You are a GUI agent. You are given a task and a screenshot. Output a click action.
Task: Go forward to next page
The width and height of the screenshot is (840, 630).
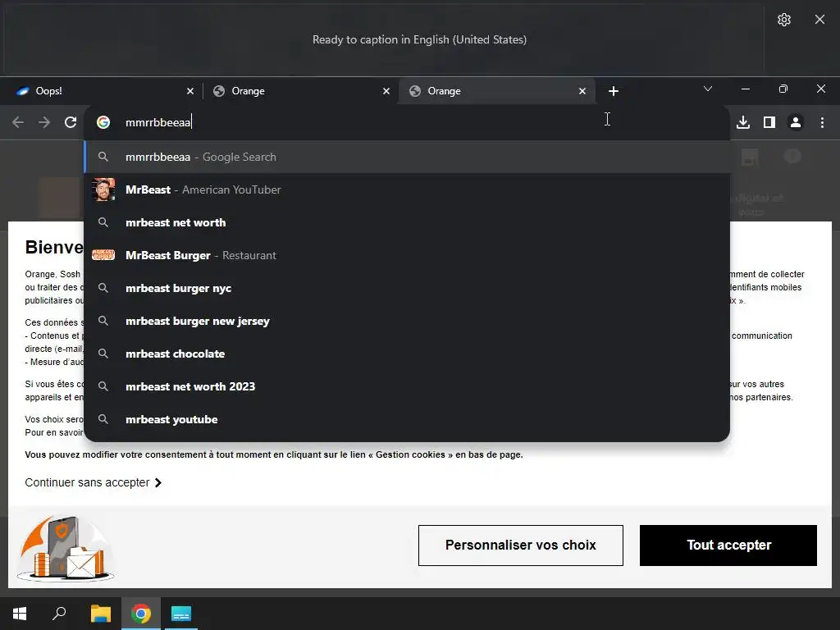44,123
